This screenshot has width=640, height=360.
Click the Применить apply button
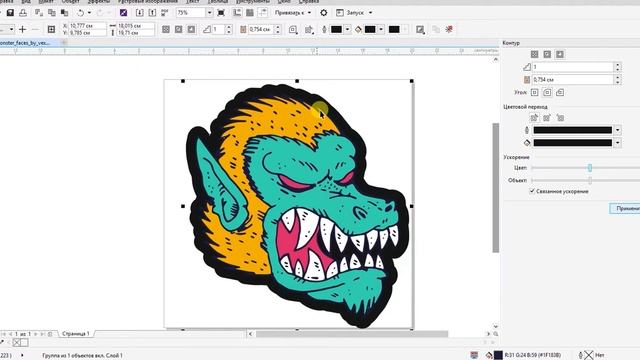point(625,208)
